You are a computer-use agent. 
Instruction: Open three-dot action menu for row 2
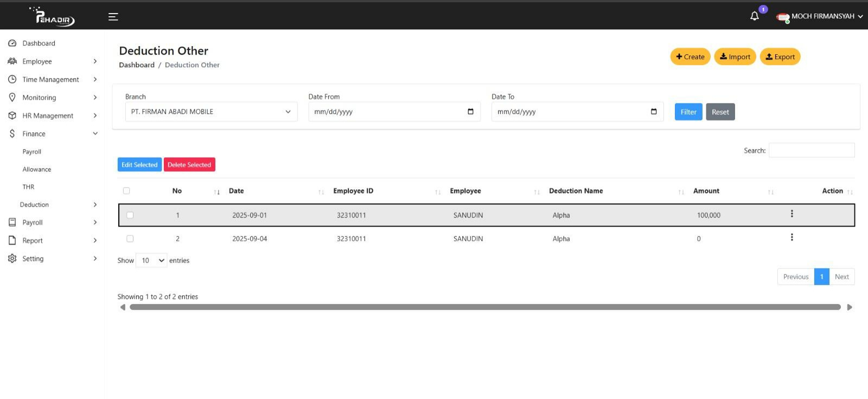pyautogui.click(x=792, y=237)
